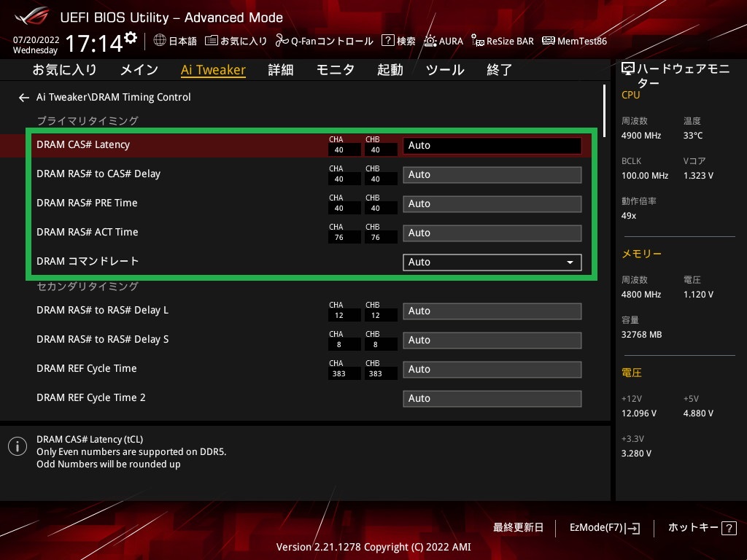Click the search question-mark icon
This screenshot has width=747, height=560.
coord(388,41)
